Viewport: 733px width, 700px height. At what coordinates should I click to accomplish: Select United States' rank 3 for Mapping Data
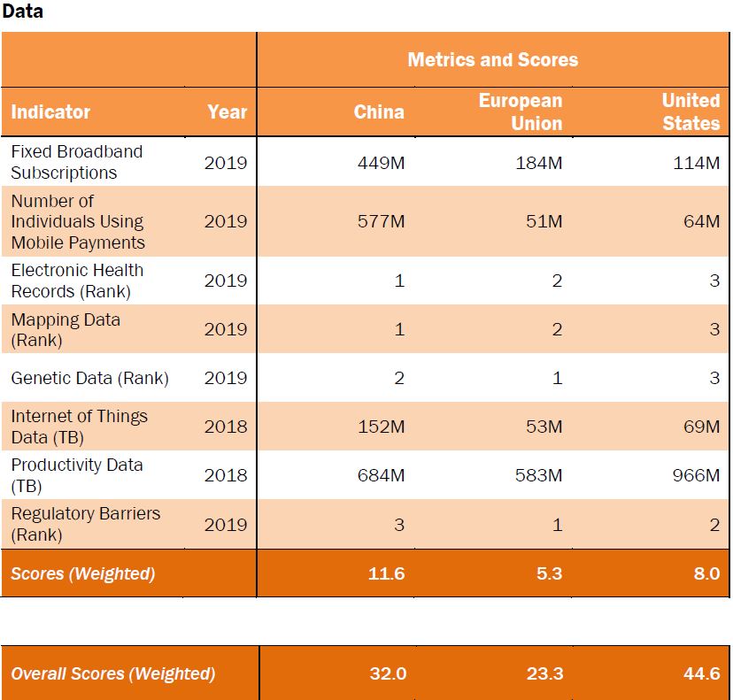point(714,329)
